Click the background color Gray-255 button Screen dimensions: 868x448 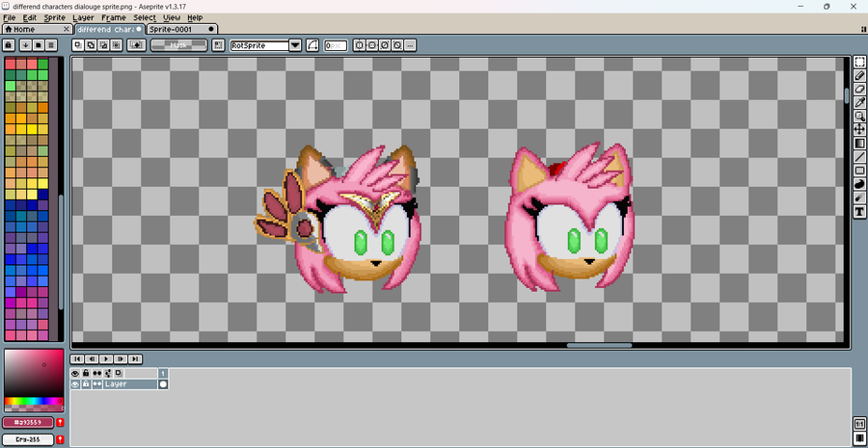(28, 439)
